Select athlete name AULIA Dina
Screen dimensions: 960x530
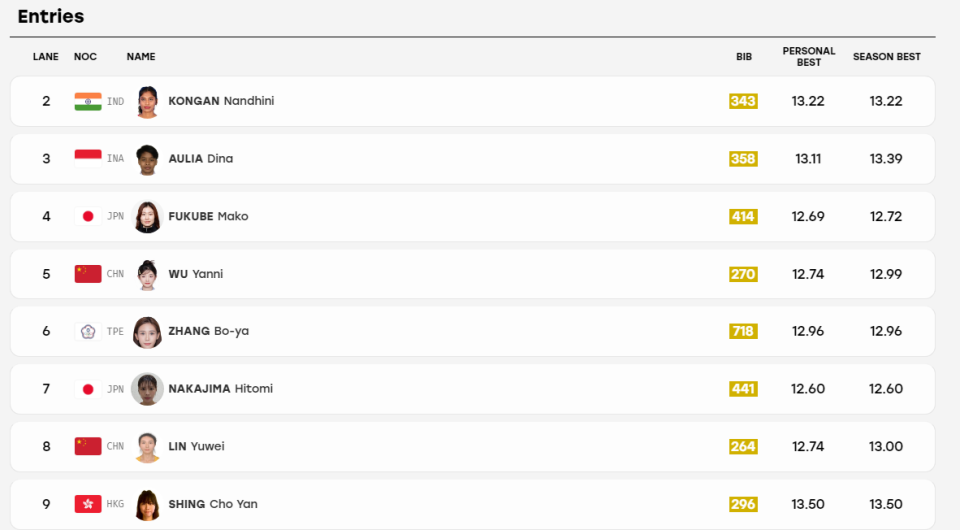point(201,159)
